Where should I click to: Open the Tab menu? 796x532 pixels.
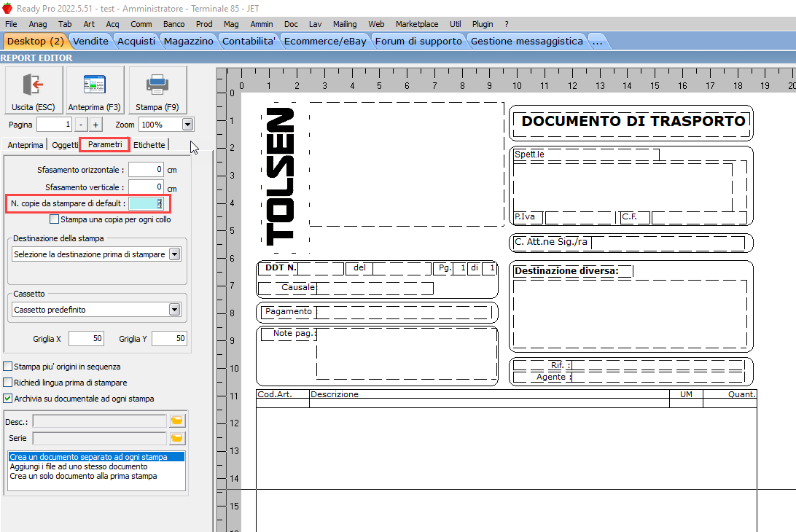(65, 24)
